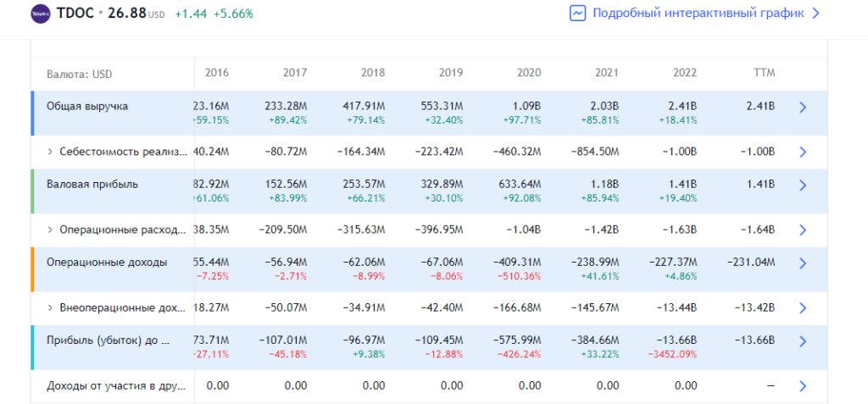Click operating expenses value −396.95M
868x404 pixels.
pyautogui.click(x=438, y=230)
